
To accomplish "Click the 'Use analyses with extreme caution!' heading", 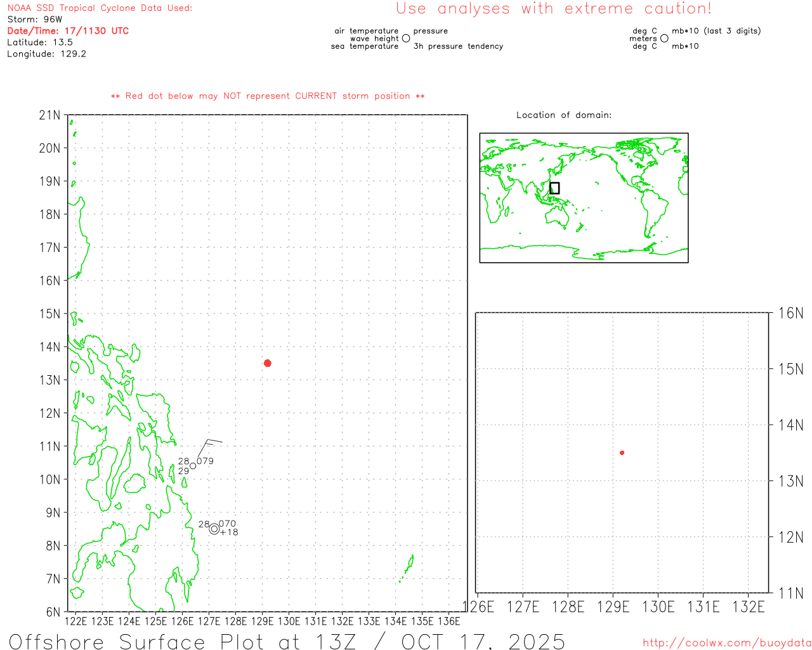I will click(x=553, y=9).
